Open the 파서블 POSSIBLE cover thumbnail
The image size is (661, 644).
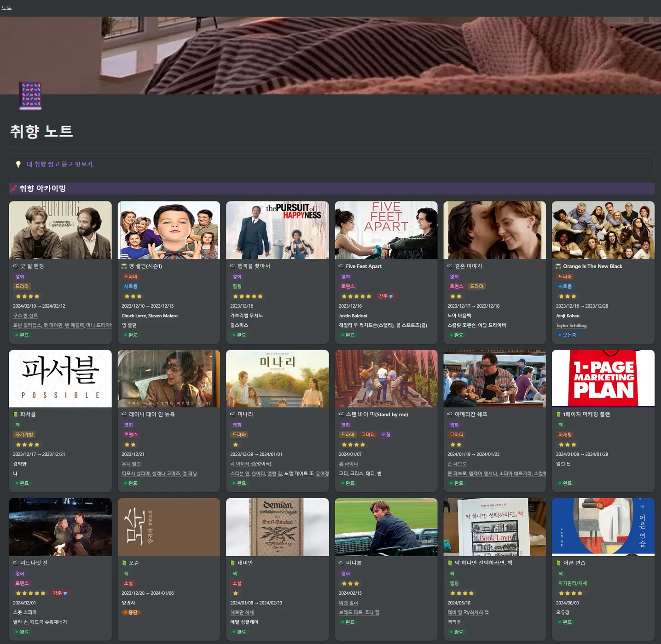pos(60,379)
